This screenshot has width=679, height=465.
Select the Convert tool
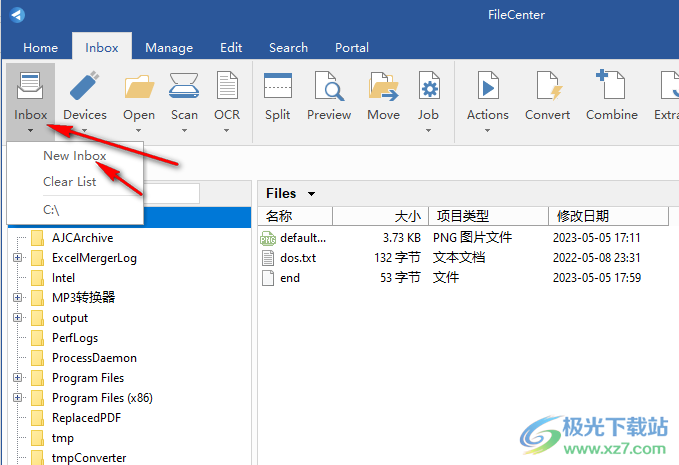548,86
